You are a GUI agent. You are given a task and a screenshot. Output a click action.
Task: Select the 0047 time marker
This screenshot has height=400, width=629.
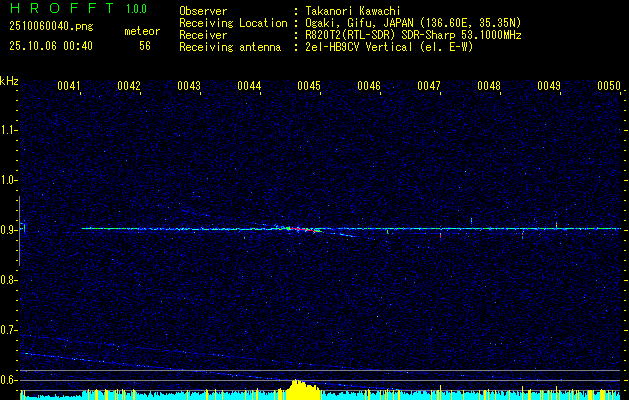pos(429,87)
